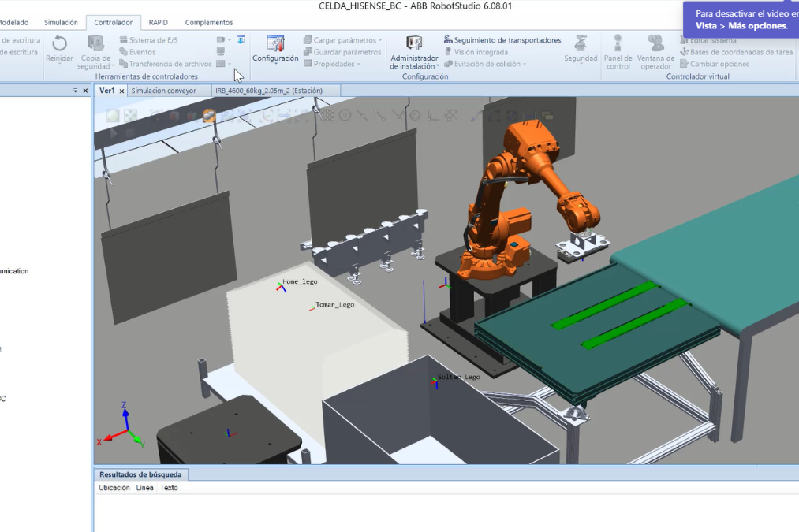Expand the Administrador de instalación dropdown arrow
799x532 pixels.
(438, 66)
